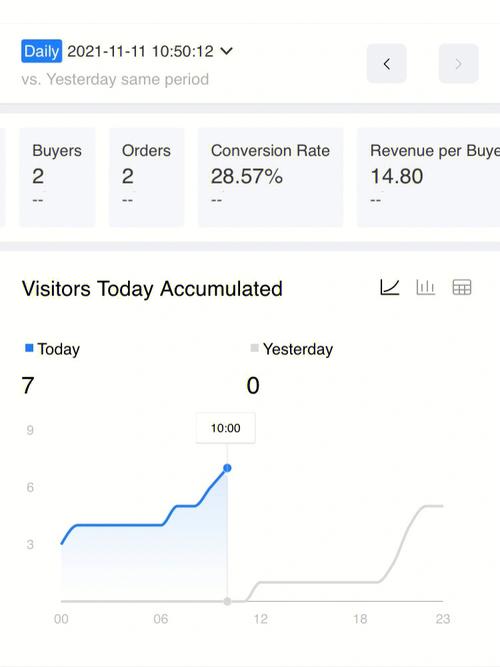The height and width of the screenshot is (667, 500).
Task: Open the 2021-11-11 date time selector
Action: point(140,51)
